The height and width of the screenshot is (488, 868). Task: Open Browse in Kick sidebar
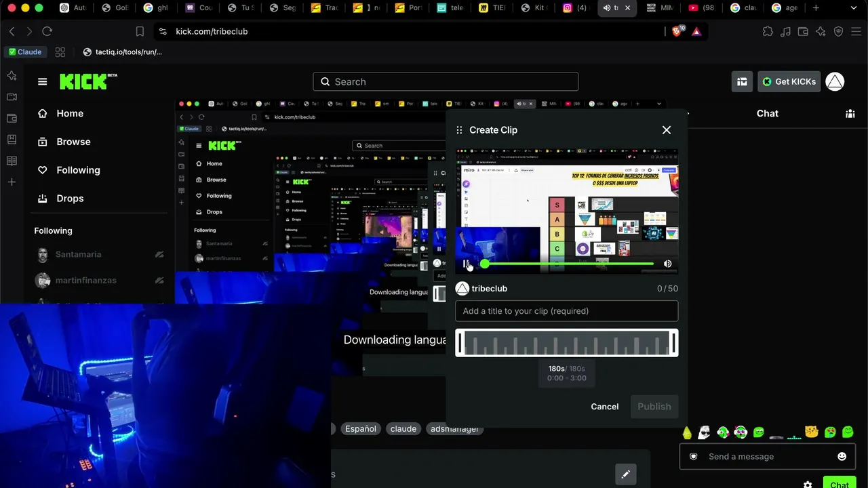click(x=64, y=142)
